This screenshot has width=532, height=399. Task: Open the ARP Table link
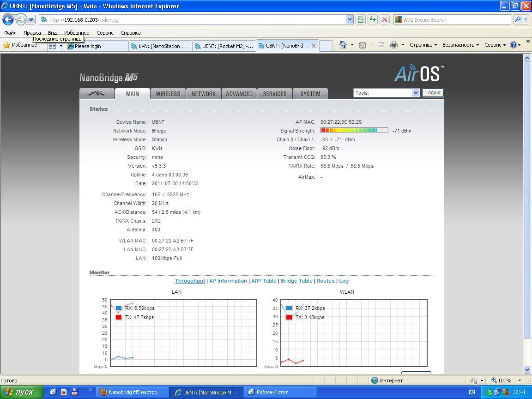pos(264,281)
